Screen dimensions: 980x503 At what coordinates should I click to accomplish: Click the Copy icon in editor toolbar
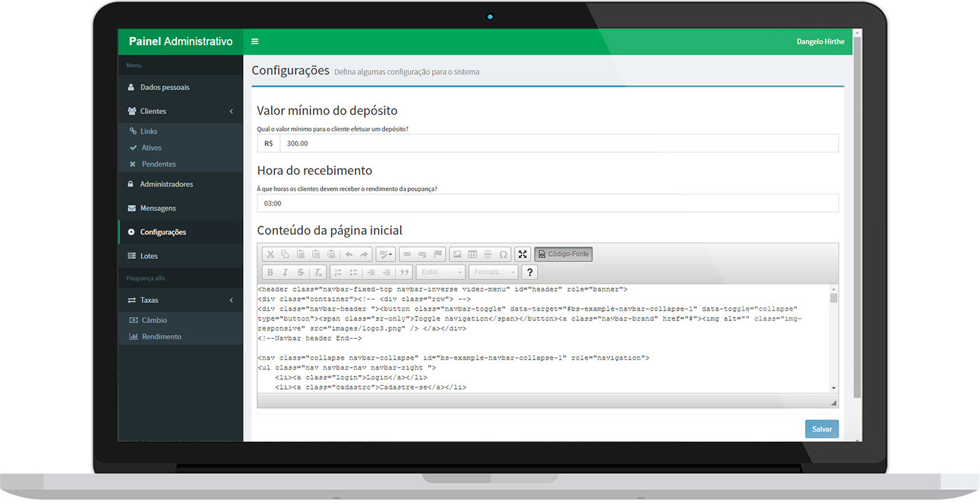click(x=285, y=254)
